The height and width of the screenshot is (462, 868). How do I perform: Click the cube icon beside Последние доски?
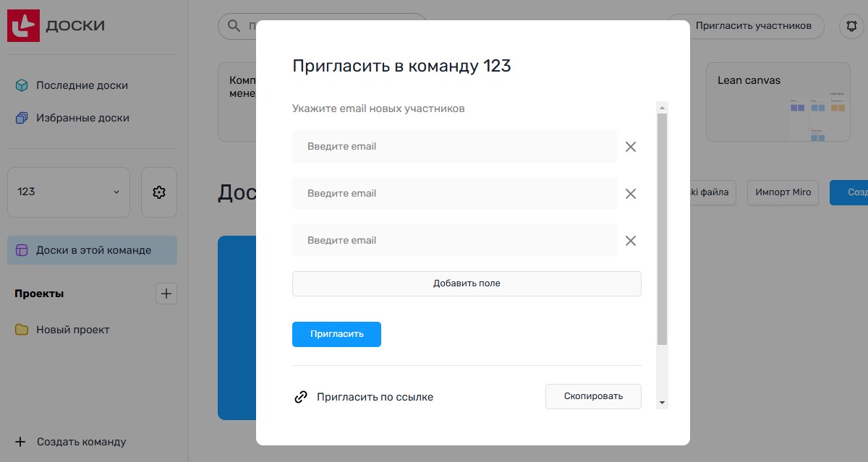tap(22, 85)
